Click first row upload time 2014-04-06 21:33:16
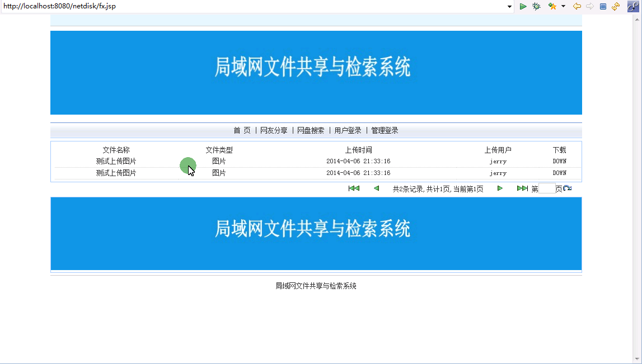 pos(358,161)
